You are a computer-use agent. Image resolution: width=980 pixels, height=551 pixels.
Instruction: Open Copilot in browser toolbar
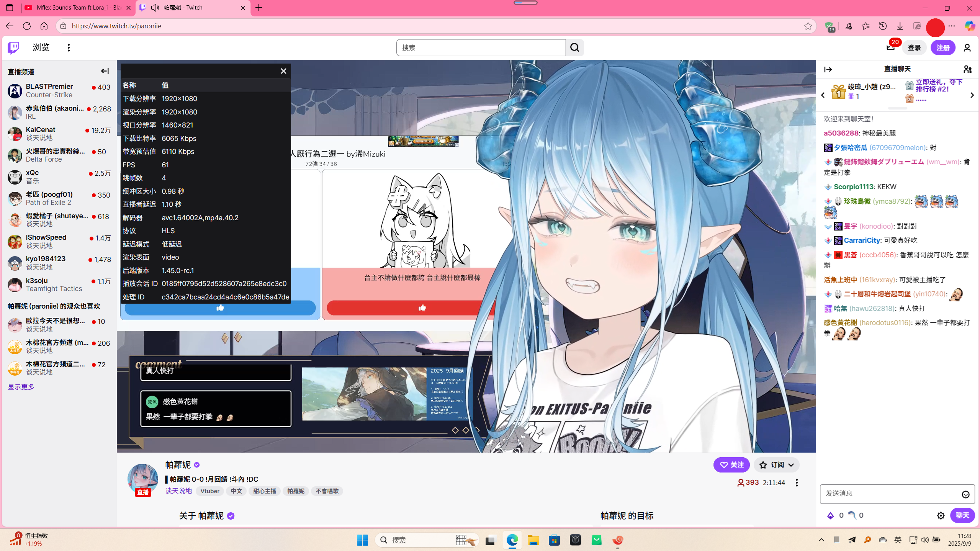point(969,26)
